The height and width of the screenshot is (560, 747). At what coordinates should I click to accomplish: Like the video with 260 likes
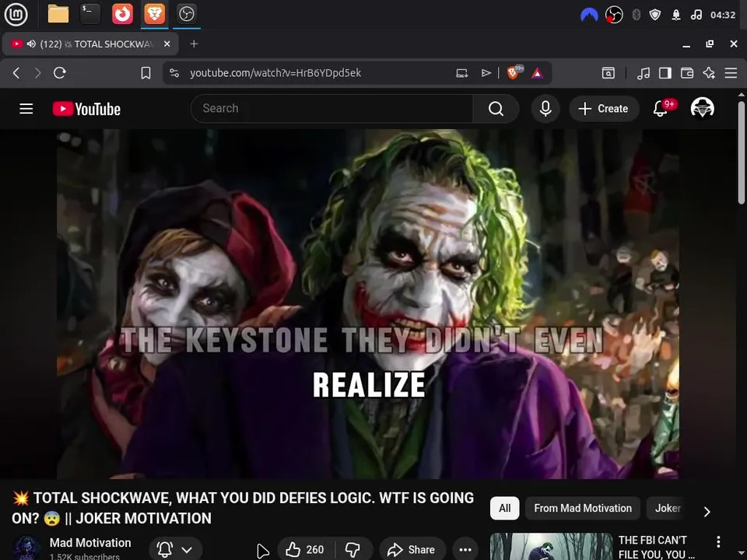point(305,550)
